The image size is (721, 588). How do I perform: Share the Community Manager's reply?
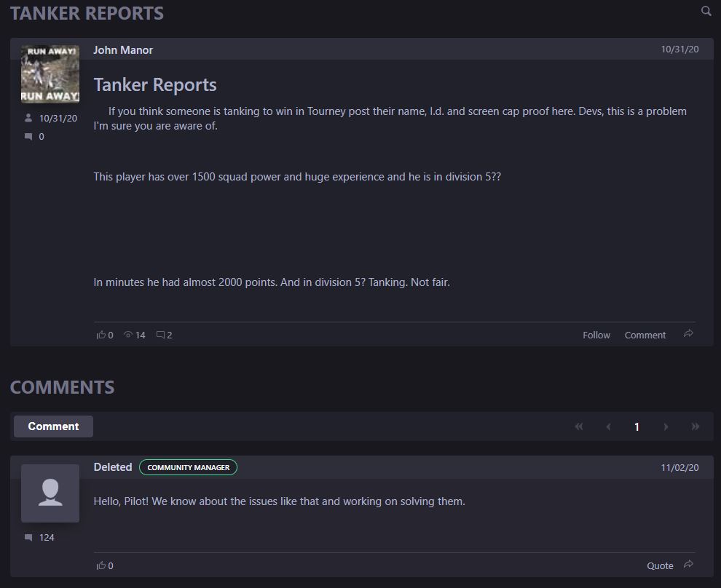coord(688,565)
